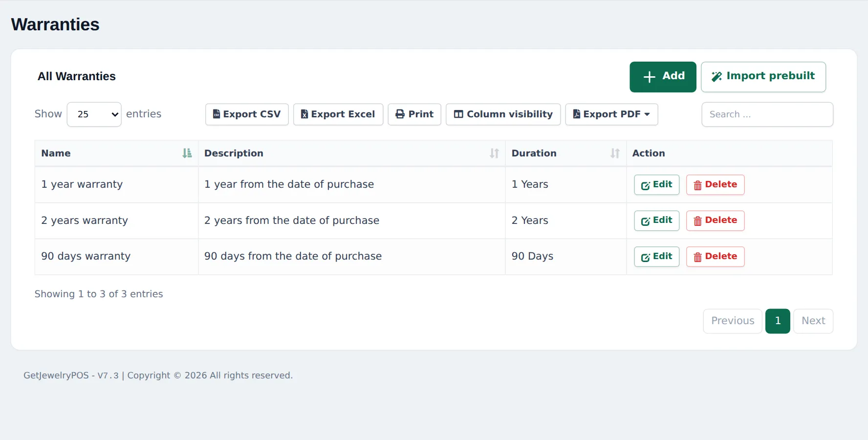Print the warranties list
Image resolution: width=868 pixels, height=440 pixels.
[x=414, y=114]
